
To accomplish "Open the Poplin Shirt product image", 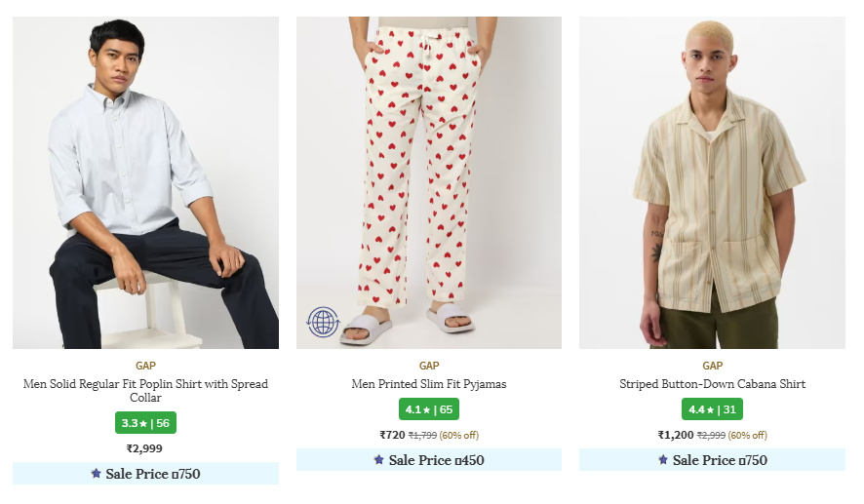I will 145,182.
